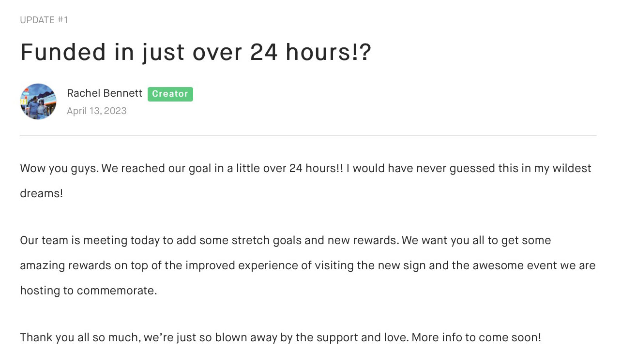Click the line beginning "Wow you guys"
This screenshot has height=364, width=621.
click(x=305, y=169)
